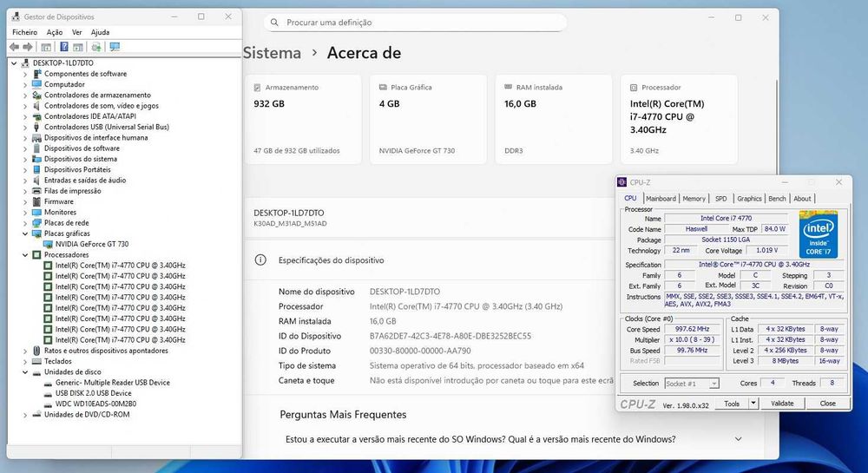Open the Ajuda menu
This screenshot has height=473, width=868.
(100, 32)
